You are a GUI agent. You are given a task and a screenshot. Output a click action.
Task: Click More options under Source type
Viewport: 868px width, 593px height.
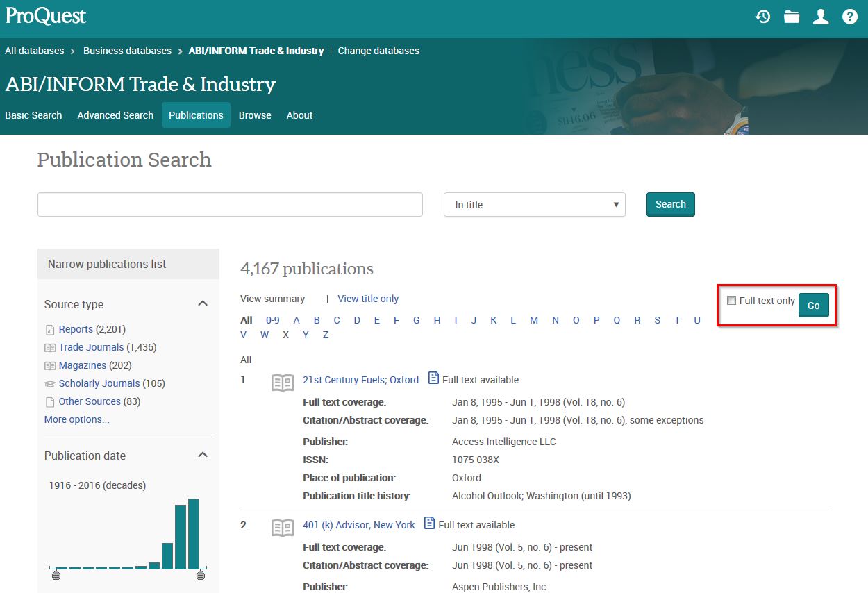click(x=77, y=419)
